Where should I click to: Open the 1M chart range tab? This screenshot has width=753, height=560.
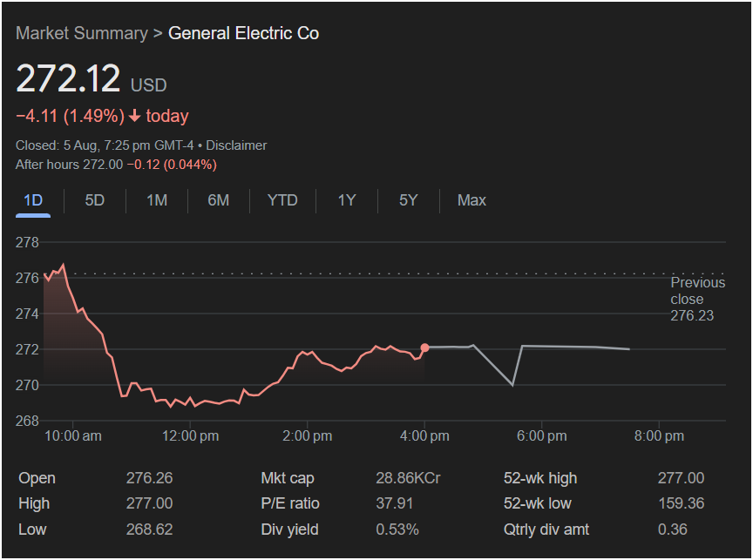(157, 200)
